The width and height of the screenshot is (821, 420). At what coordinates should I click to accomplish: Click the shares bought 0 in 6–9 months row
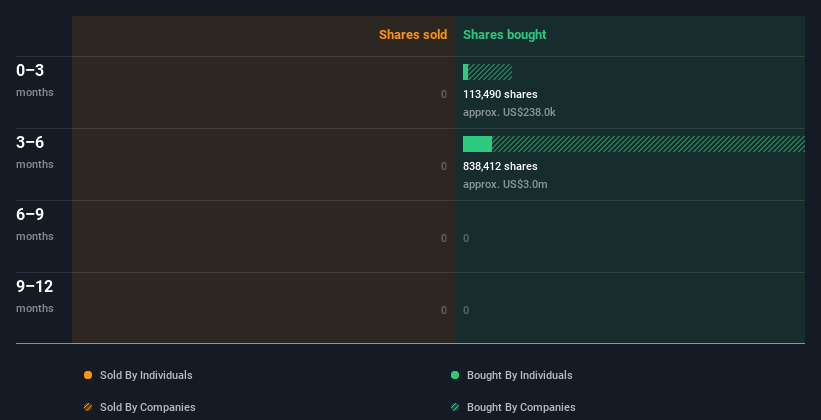tap(466, 238)
